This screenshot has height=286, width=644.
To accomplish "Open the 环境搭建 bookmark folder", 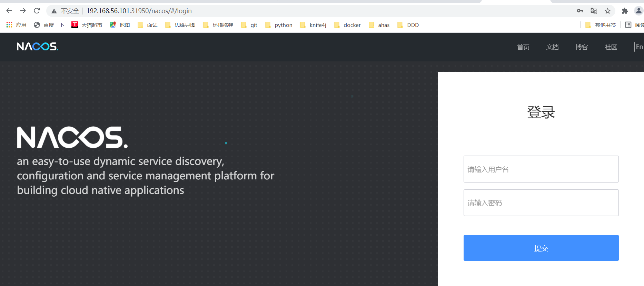I will [218, 25].
